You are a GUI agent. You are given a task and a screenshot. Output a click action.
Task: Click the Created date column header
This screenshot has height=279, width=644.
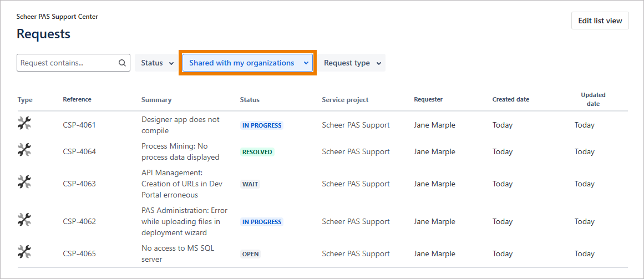pos(510,100)
